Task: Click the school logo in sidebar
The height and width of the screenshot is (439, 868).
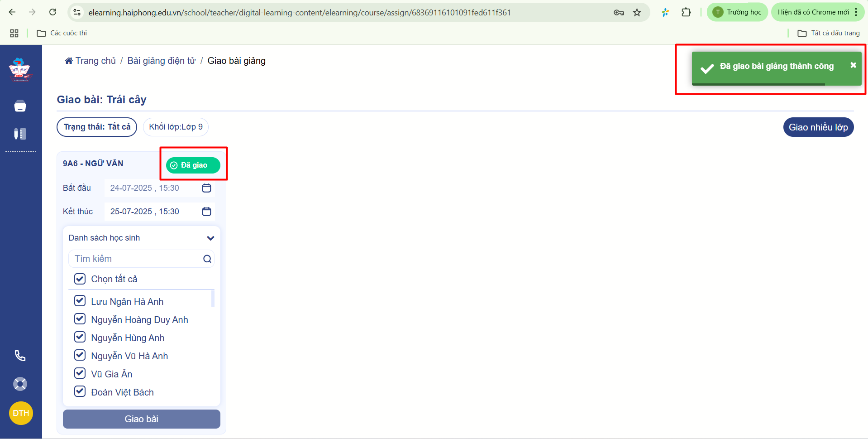Action: (19, 69)
